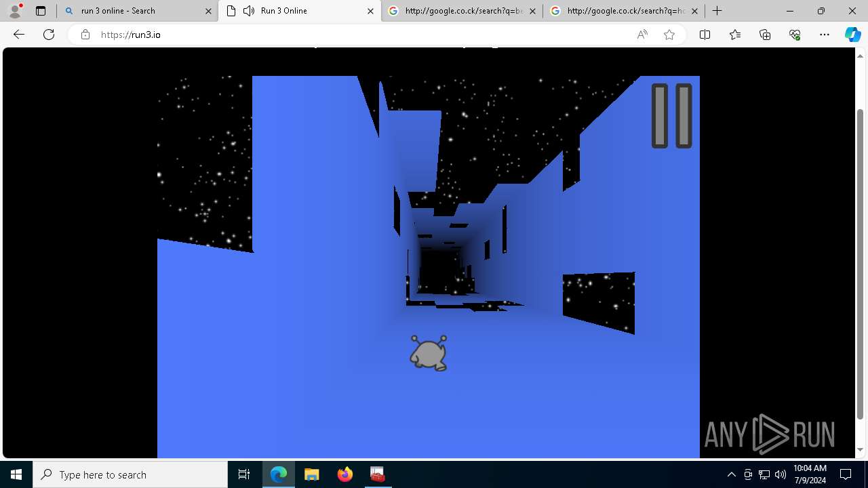Viewport: 868px width, 488px height.
Task: Open Microsoft Edge from the taskbar
Action: 279,474
